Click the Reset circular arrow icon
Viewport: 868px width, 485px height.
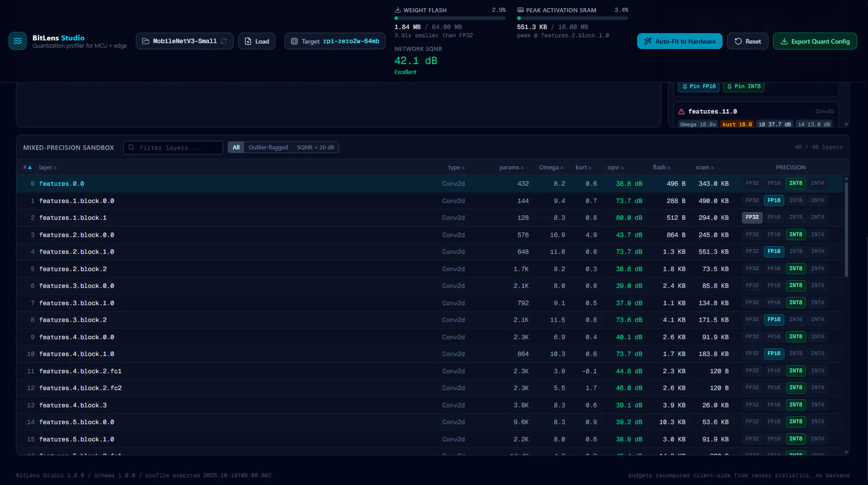click(x=738, y=41)
